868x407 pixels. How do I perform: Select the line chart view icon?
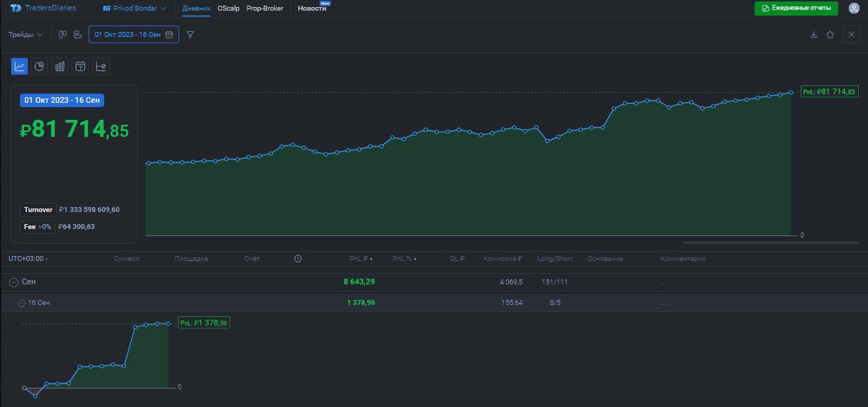click(19, 67)
